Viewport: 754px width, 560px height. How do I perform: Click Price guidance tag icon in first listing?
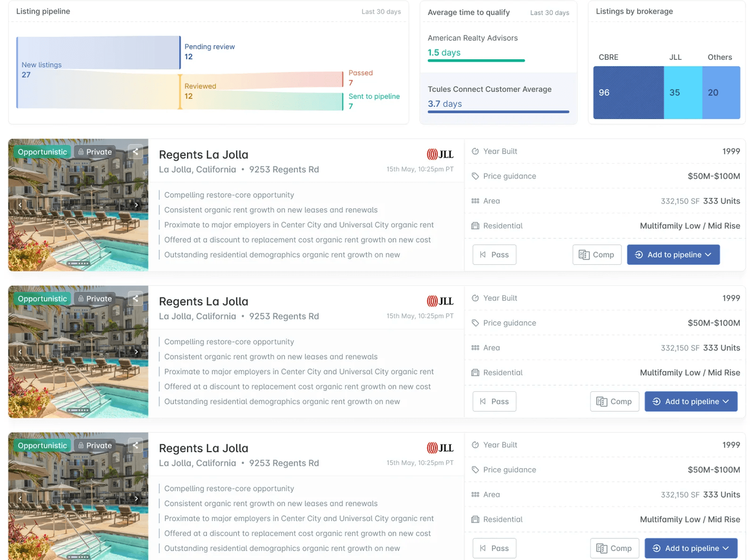475,176
